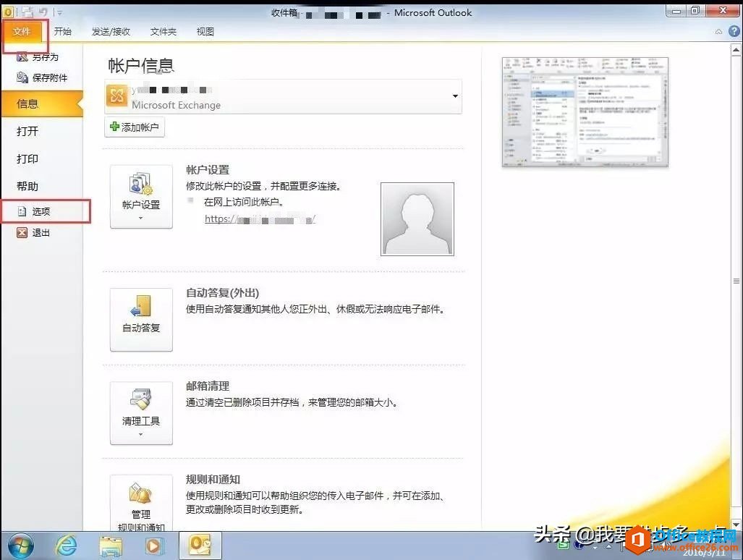743x560 pixels.
Task: Open the 帐户设置 dropdown button
Action: pyautogui.click(x=141, y=197)
